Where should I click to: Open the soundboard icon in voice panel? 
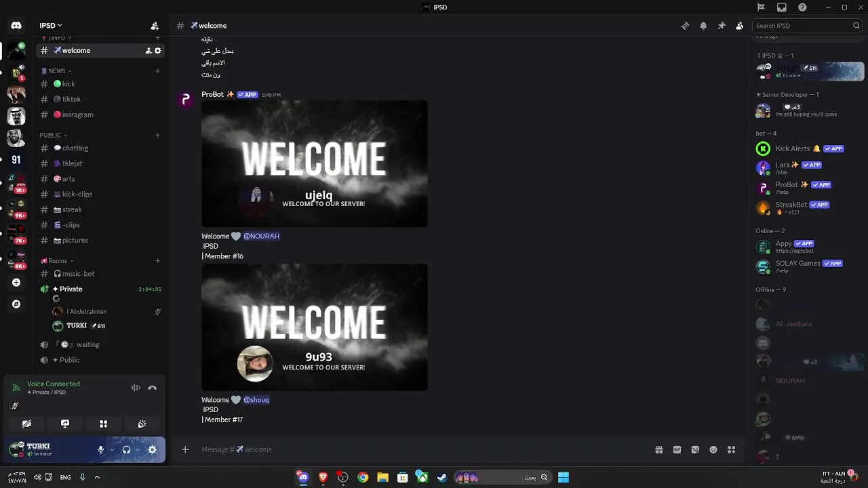tap(142, 424)
